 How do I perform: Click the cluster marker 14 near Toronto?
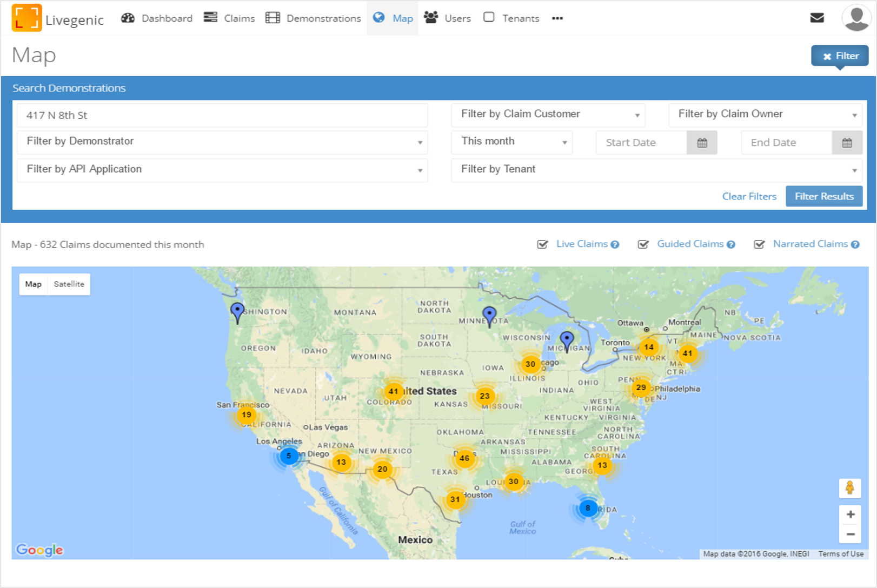coord(649,348)
